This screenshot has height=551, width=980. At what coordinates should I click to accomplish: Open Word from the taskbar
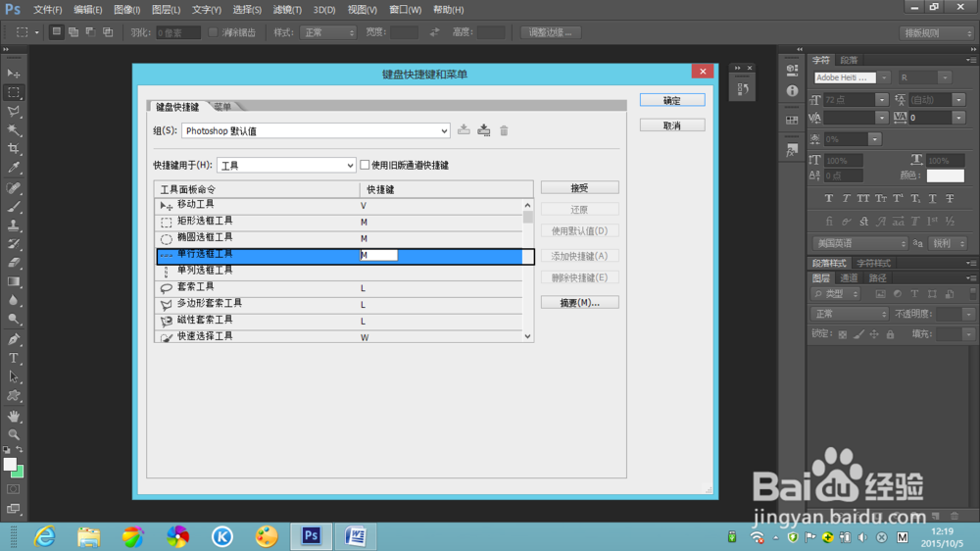355,536
